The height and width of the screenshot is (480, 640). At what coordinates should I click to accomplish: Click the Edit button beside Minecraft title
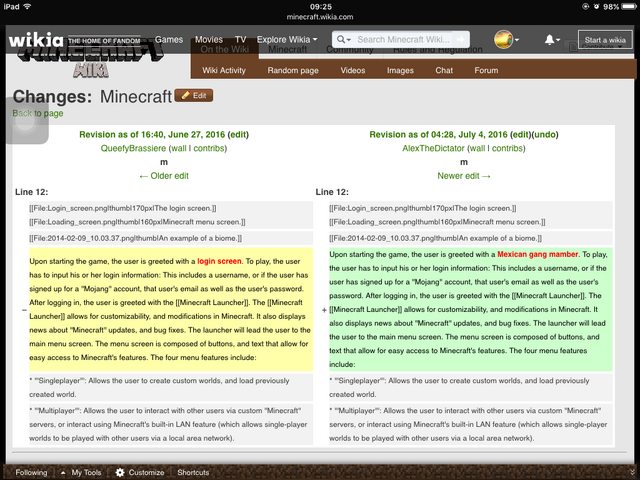pyautogui.click(x=193, y=95)
